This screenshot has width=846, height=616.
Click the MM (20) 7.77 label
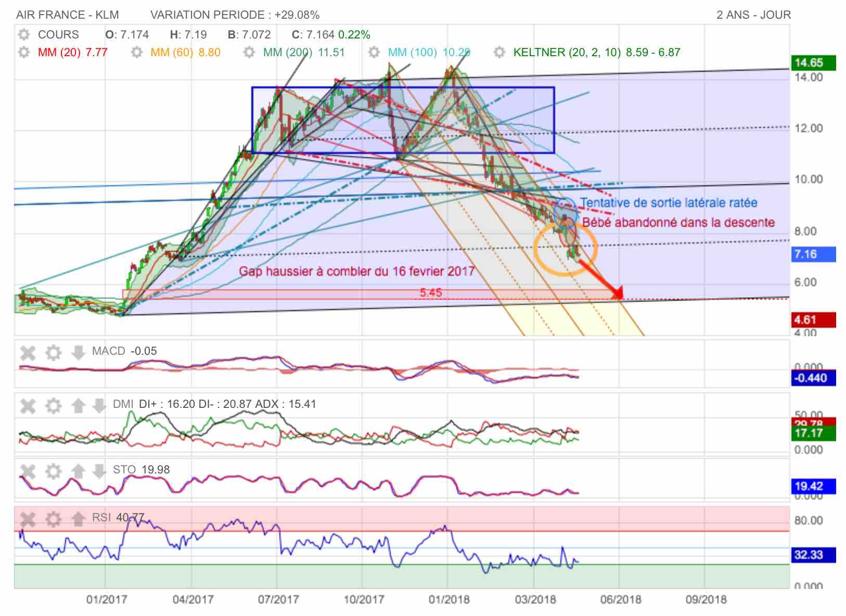click(72, 53)
